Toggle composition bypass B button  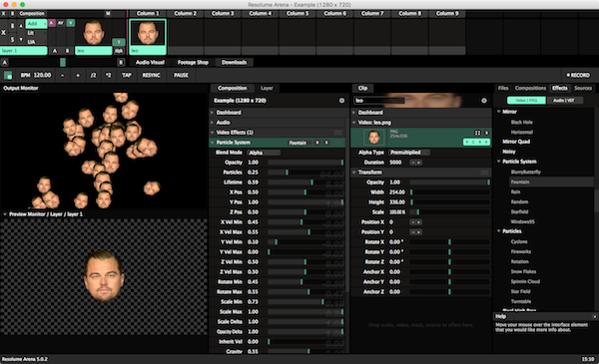[x=12, y=14]
